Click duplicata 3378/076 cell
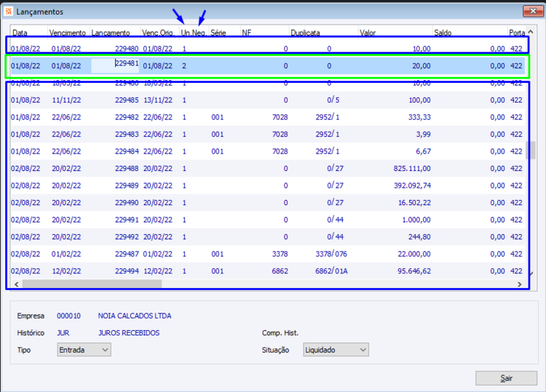This screenshot has height=392, width=546. pyautogui.click(x=331, y=254)
